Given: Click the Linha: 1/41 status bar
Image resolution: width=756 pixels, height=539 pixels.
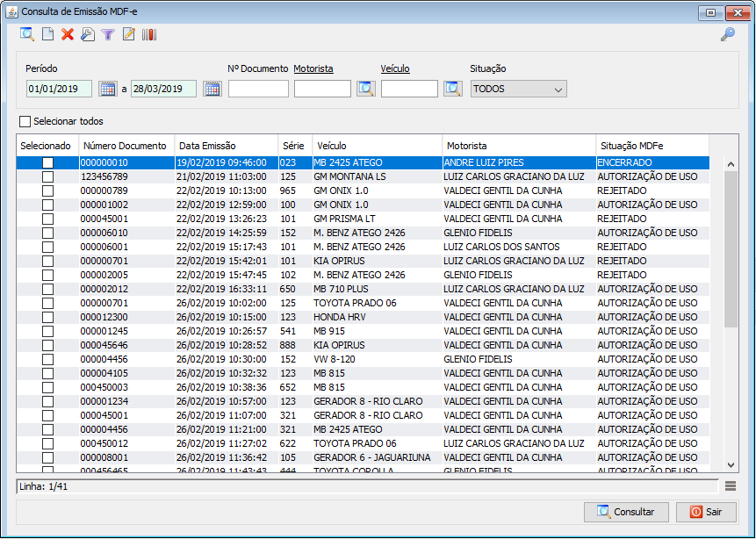Looking at the screenshot, I should point(367,486).
